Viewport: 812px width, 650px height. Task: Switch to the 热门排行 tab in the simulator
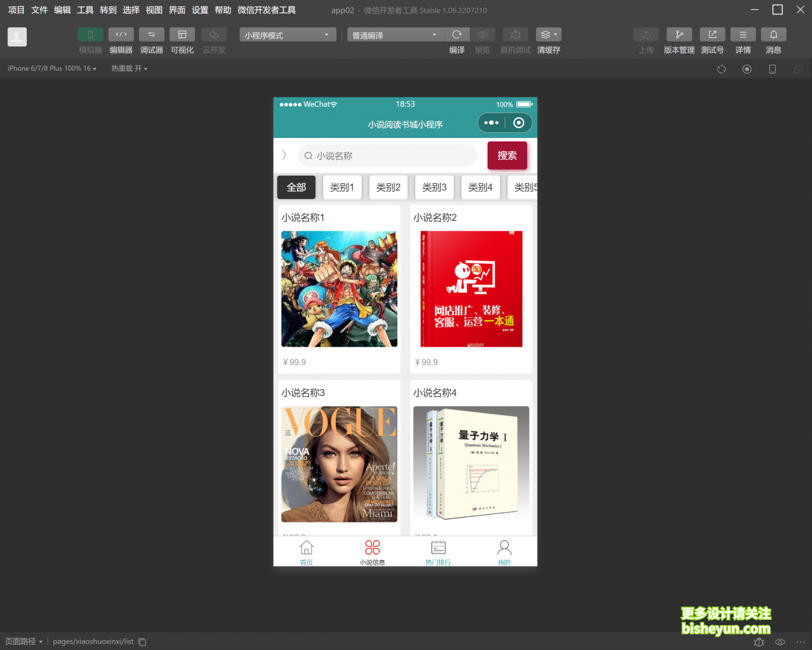(x=438, y=551)
